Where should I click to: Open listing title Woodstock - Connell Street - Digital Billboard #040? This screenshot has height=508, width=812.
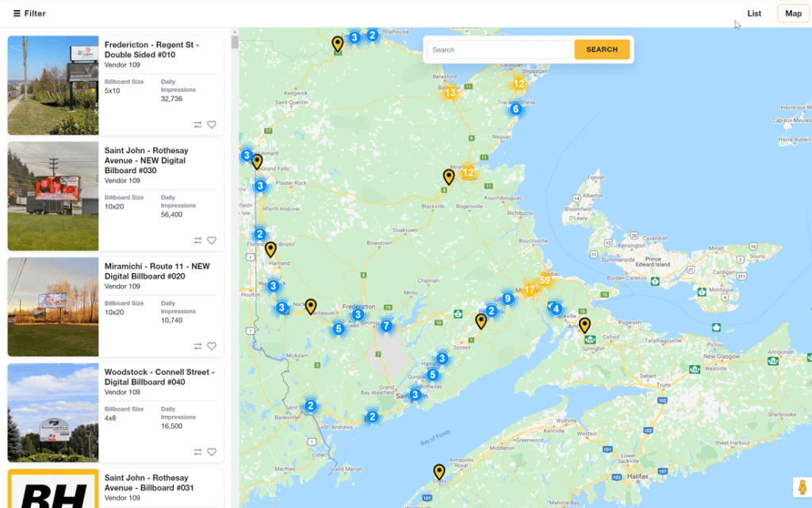159,377
